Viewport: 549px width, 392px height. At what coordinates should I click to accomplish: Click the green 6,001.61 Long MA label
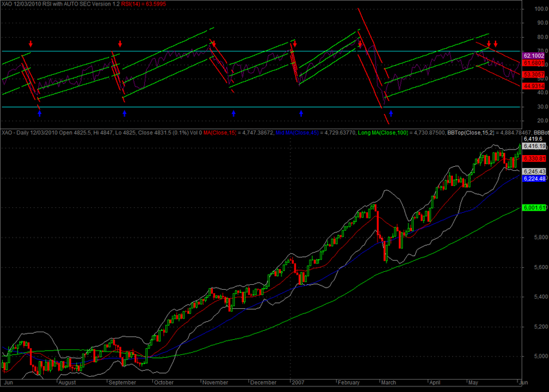[534, 207]
